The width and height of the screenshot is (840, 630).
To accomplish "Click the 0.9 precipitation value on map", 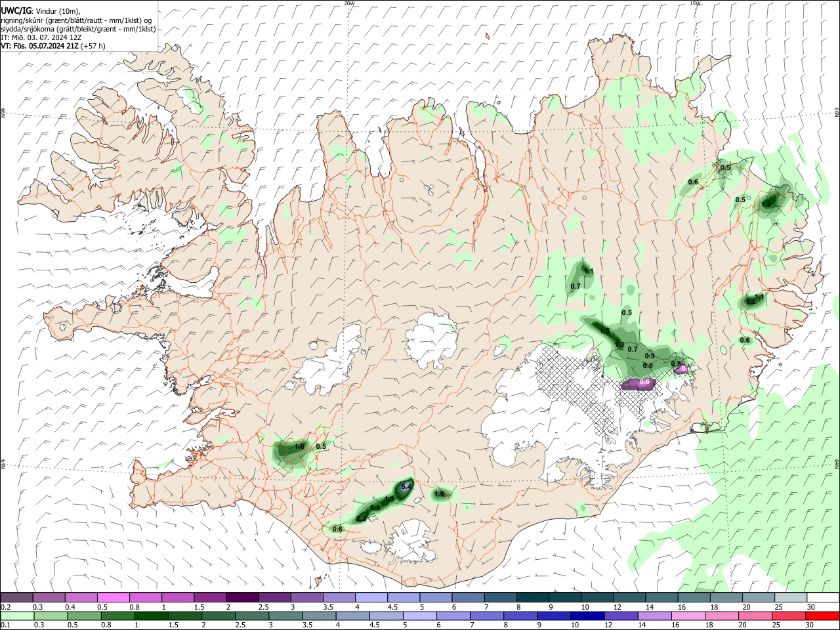I will coord(650,356).
